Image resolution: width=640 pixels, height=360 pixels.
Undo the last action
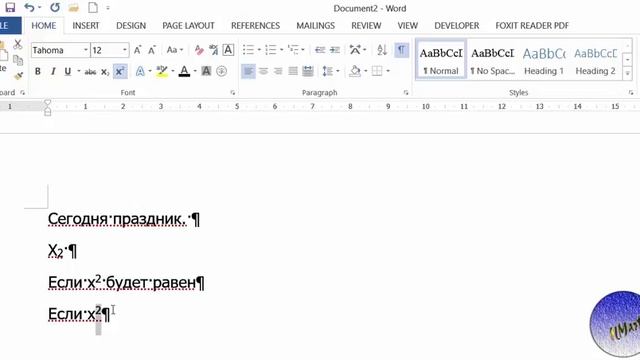pos(29,7)
